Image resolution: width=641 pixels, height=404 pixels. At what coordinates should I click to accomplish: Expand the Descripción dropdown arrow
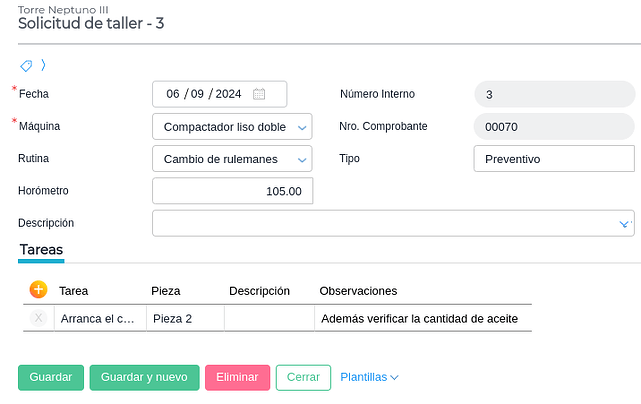(x=624, y=223)
